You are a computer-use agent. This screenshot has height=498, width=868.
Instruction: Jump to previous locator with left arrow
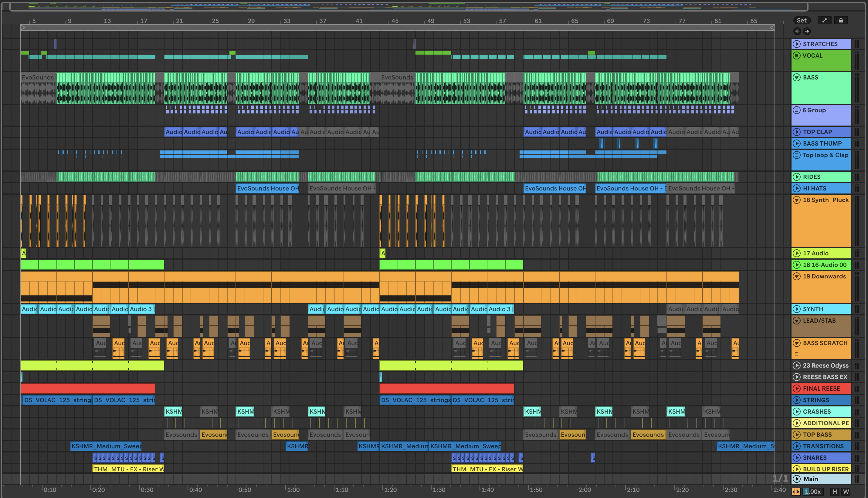[x=797, y=32]
